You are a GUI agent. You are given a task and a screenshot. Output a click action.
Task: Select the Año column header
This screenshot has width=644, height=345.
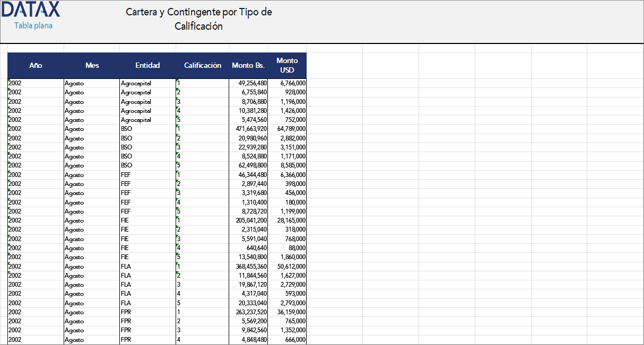point(36,66)
